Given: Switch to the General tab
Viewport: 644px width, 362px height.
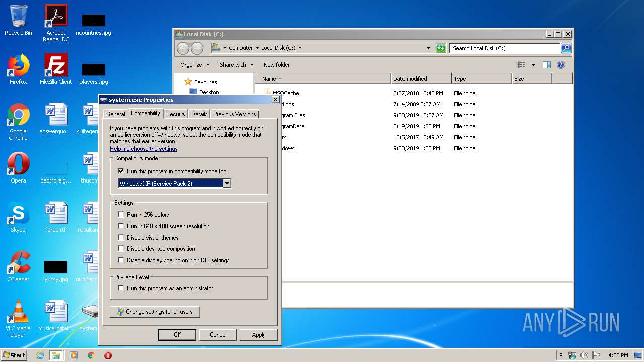Looking at the screenshot, I should [x=115, y=114].
